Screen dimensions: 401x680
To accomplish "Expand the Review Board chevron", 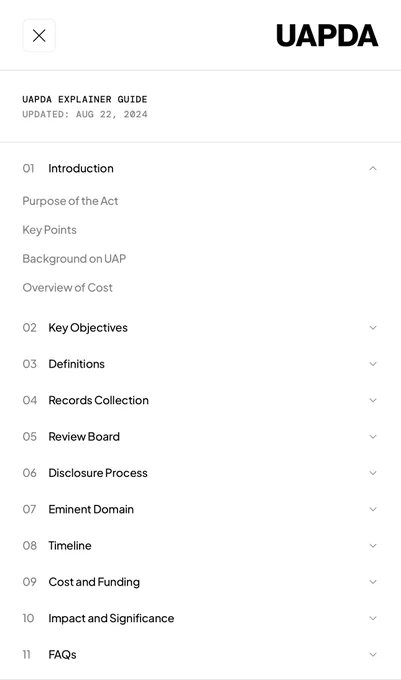I will 373,437.
